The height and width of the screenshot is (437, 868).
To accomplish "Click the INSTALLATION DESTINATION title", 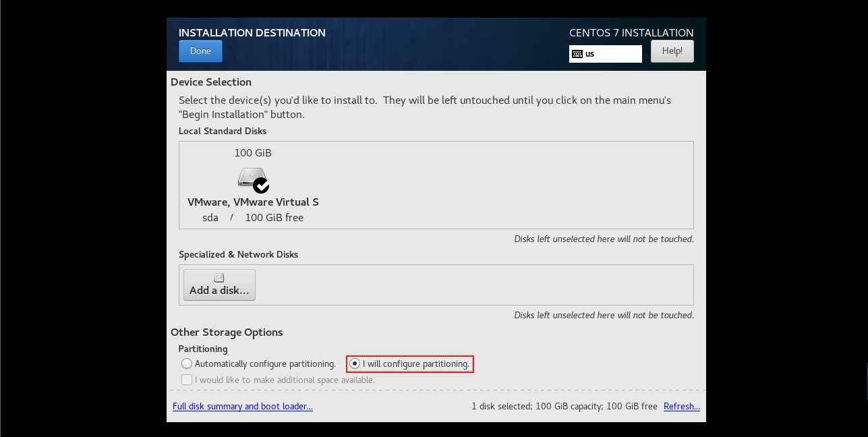I will click(x=252, y=32).
